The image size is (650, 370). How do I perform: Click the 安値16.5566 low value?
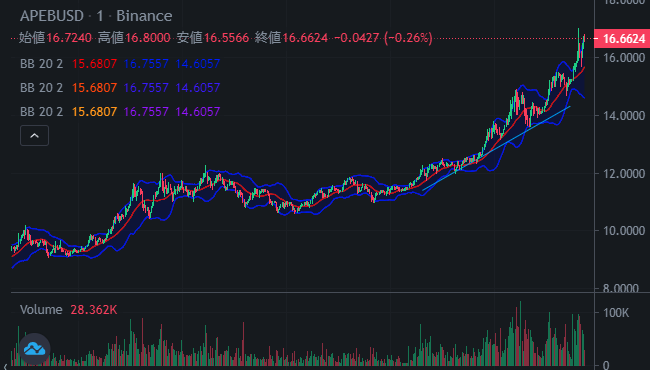tap(213, 38)
